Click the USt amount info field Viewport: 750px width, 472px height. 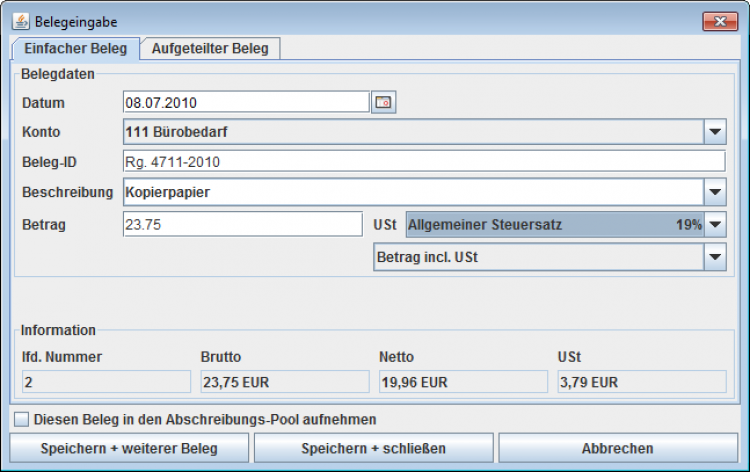pos(641,382)
